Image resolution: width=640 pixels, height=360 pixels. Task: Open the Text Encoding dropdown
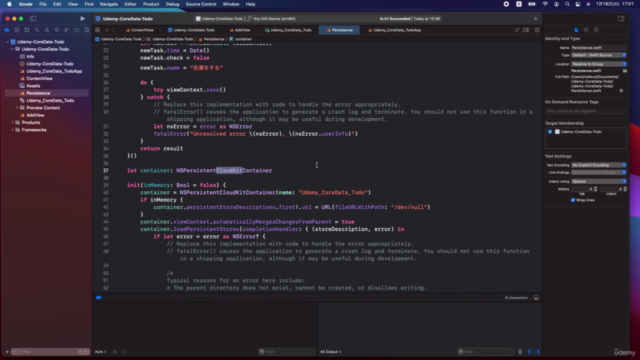click(x=599, y=165)
